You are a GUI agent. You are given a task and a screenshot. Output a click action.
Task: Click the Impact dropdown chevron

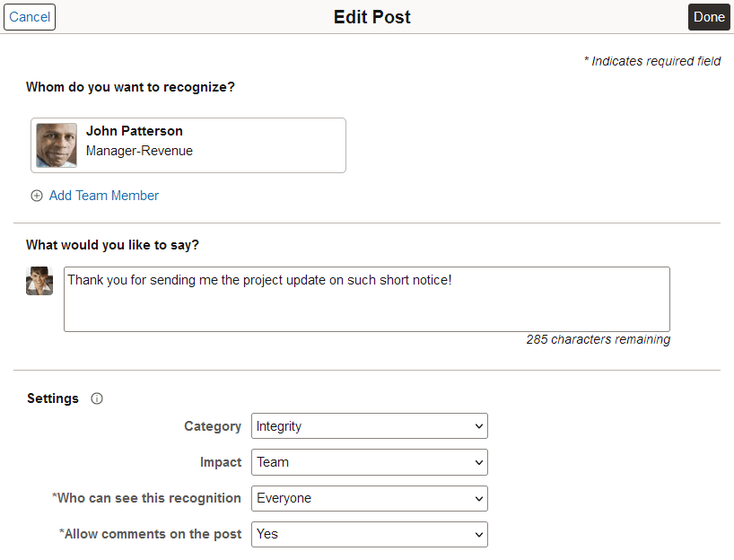tap(478, 461)
